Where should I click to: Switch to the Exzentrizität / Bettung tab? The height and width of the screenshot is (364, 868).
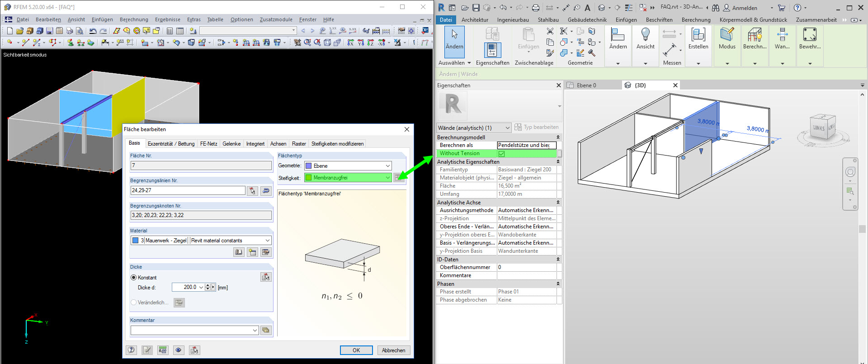click(x=171, y=144)
